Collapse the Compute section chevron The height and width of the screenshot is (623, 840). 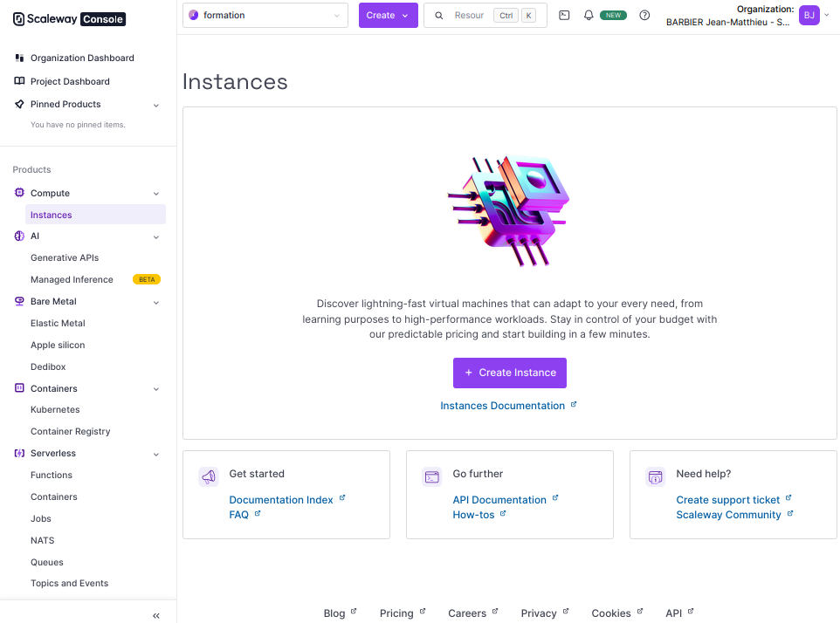156,194
